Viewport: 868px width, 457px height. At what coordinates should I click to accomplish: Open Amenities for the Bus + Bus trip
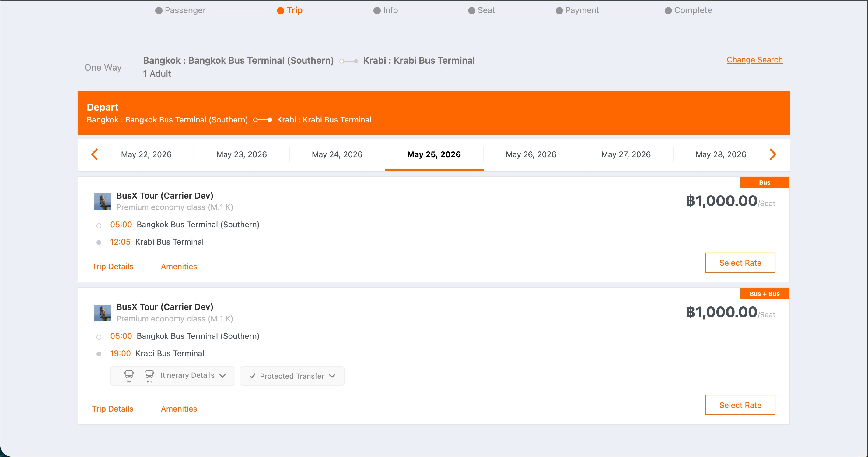[x=179, y=409]
